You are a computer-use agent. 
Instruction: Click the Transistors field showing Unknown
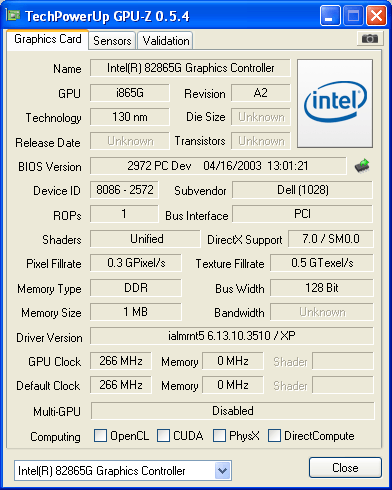[261, 141]
